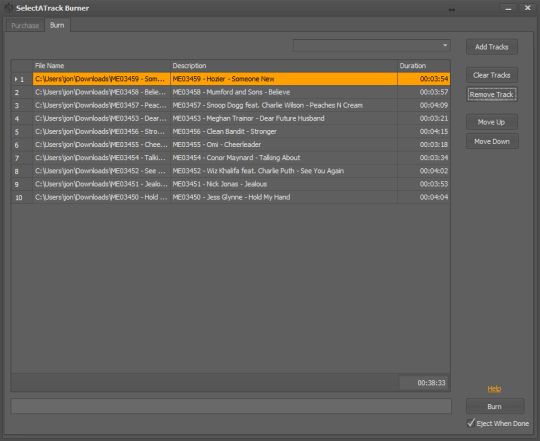Click the duration 00:03:54 cell
The image size is (540, 441).
click(424, 79)
